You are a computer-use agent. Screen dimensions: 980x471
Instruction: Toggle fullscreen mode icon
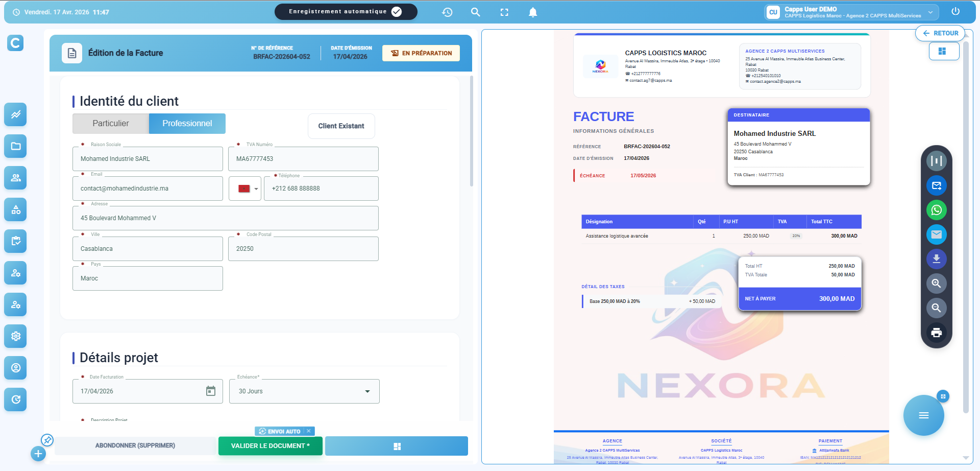[504, 12]
